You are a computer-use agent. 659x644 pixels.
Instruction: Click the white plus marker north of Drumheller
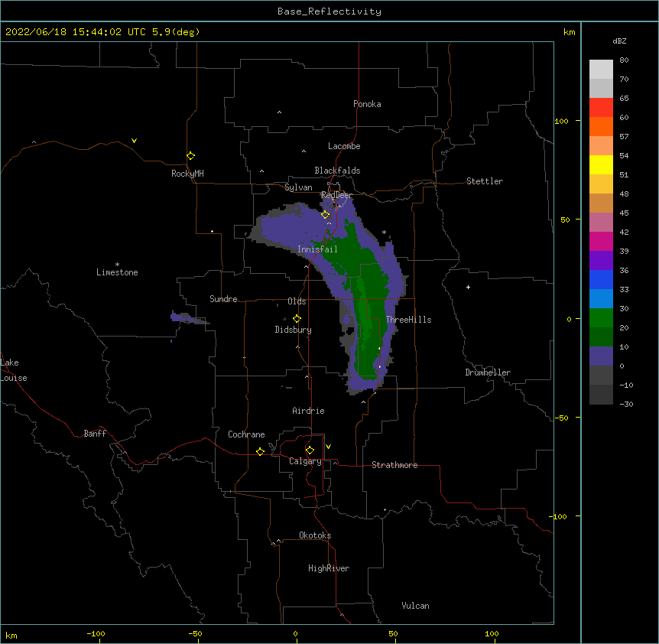pos(468,287)
